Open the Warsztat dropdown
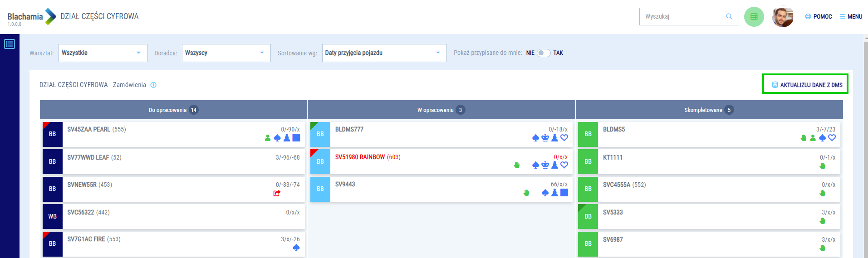 103,53
